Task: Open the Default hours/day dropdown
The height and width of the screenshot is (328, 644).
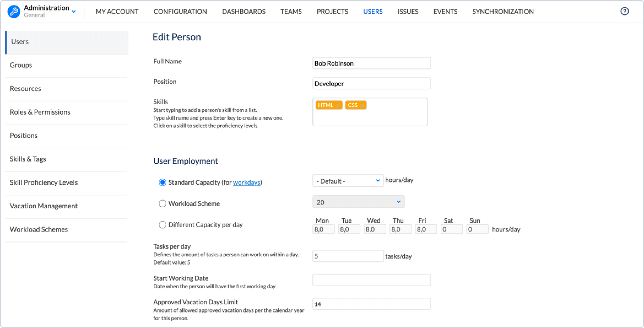Action: 348,181
